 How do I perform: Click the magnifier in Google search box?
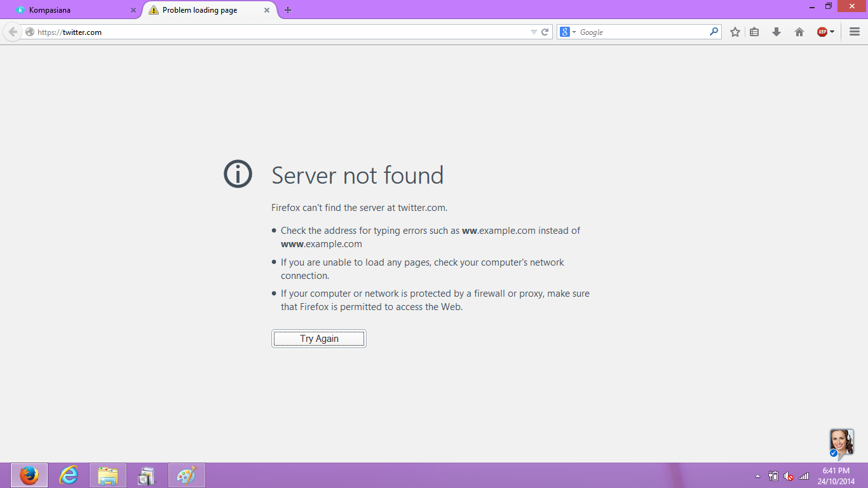[x=714, y=32]
